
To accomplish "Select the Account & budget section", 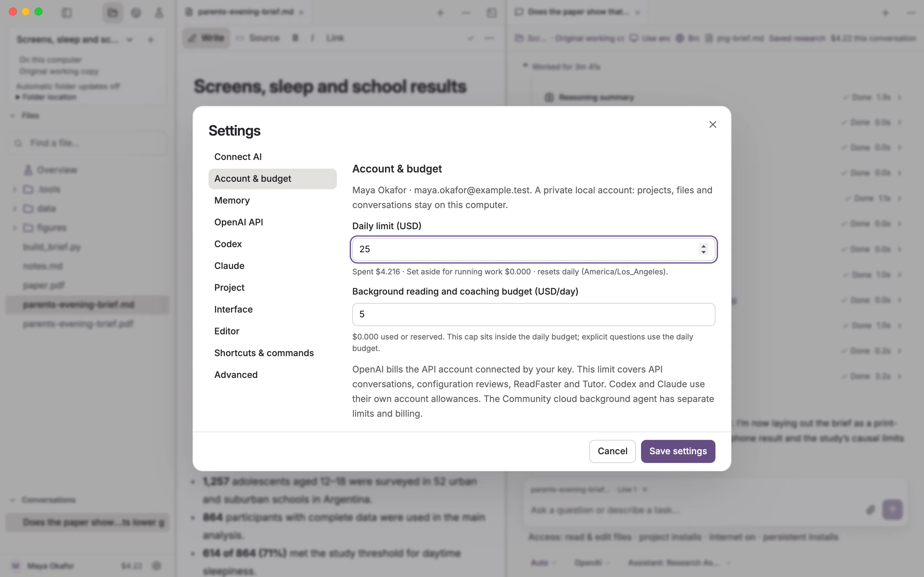I will point(273,179).
